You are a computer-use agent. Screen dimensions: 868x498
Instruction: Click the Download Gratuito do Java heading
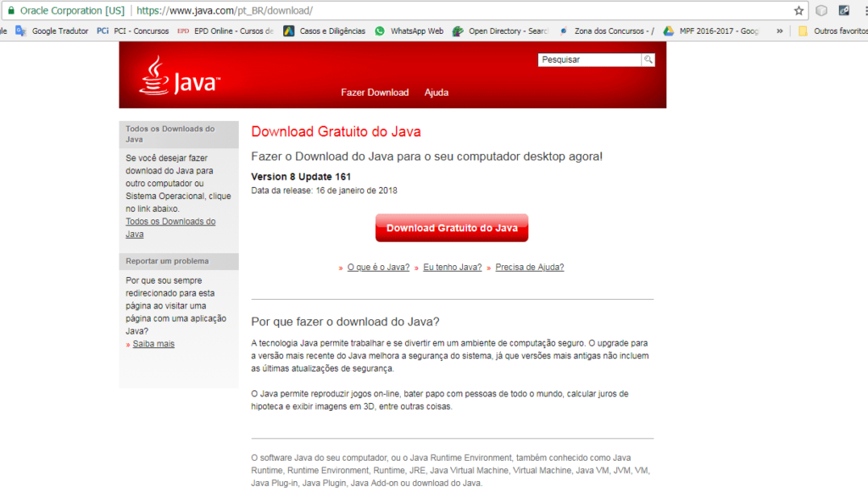tap(336, 131)
